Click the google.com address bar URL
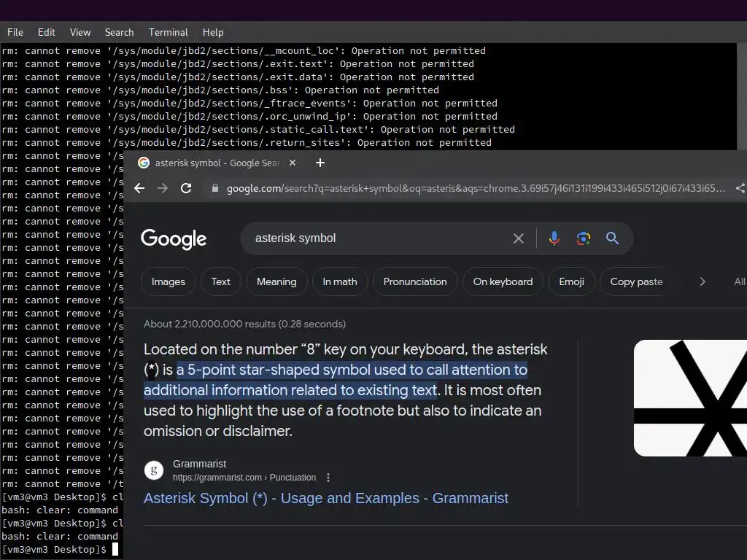 point(476,189)
